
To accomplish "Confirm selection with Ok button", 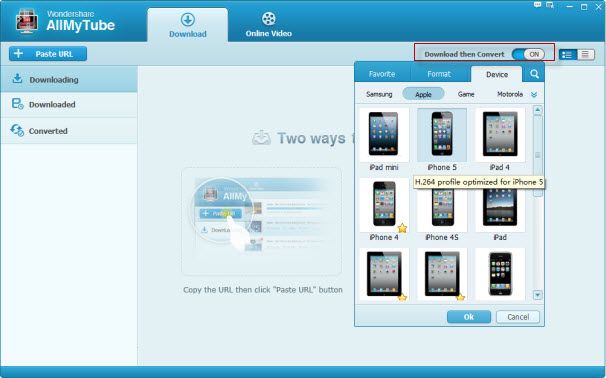I will 469,317.
